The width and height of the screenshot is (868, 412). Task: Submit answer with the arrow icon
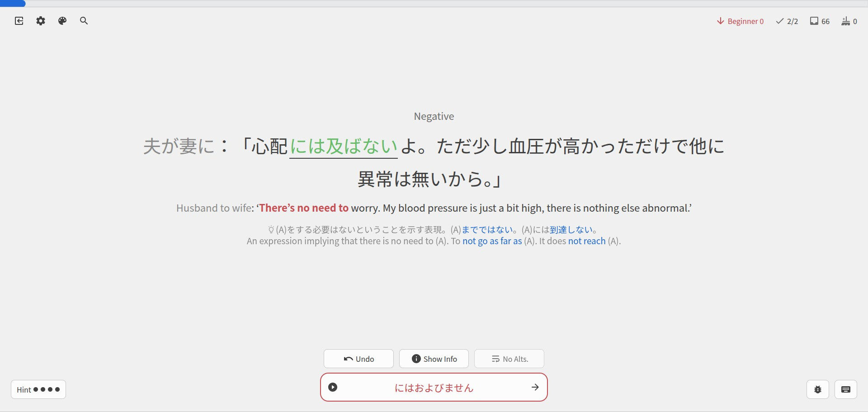[535, 387]
